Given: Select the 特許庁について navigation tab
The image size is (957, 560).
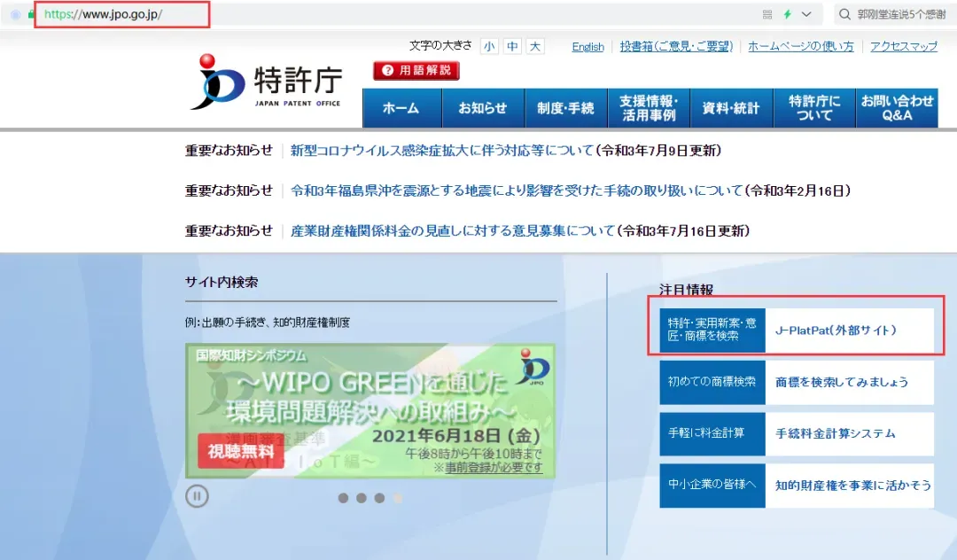Looking at the screenshot, I should tap(814, 108).
